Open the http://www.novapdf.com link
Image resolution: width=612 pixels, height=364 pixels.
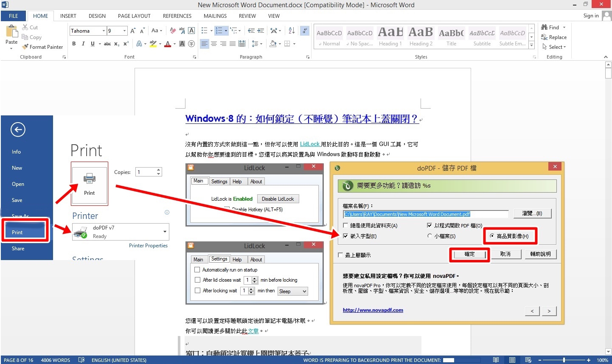[x=373, y=310]
